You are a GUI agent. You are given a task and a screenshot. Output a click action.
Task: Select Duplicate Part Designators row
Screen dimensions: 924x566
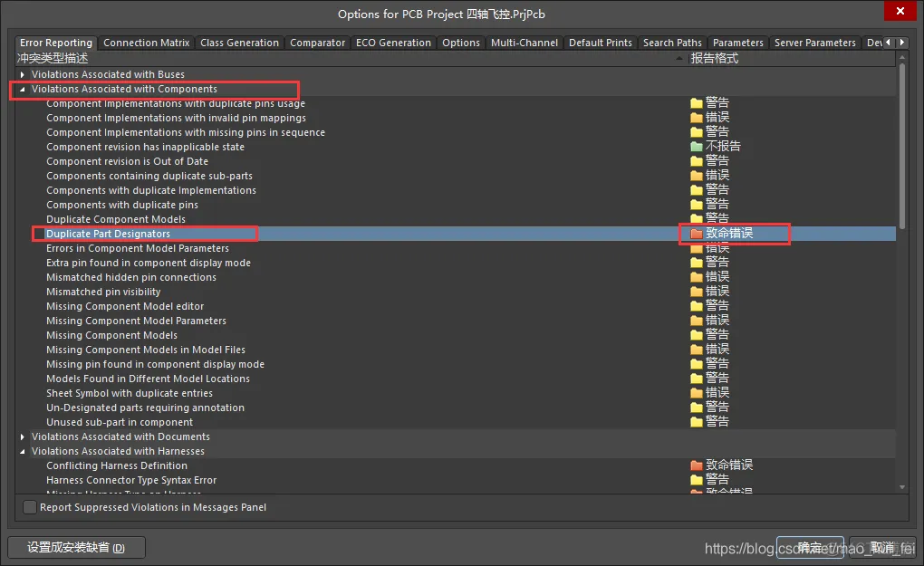[455, 234]
